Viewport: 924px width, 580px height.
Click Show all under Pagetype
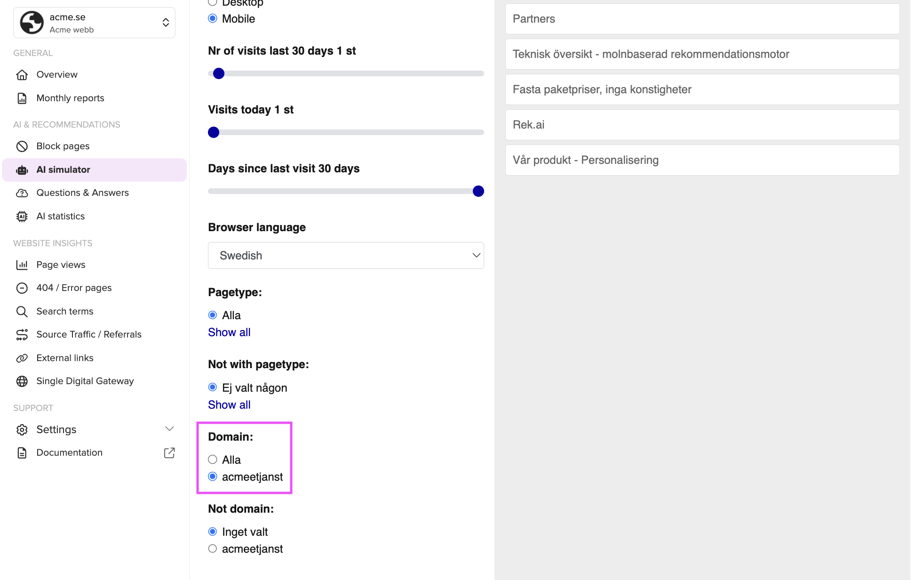point(229,332)
